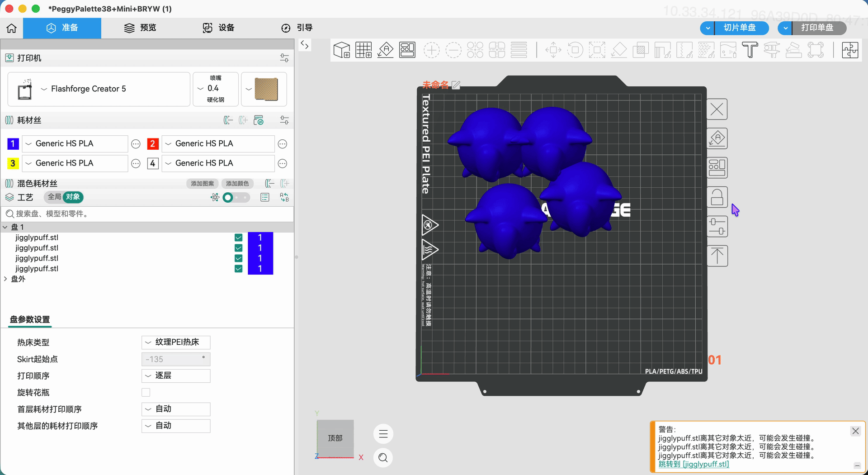Open the 切片单盘 dropdown arrow
Viewport: 868px width, 475px height.
pyautogui.click(x=708, y=28)
